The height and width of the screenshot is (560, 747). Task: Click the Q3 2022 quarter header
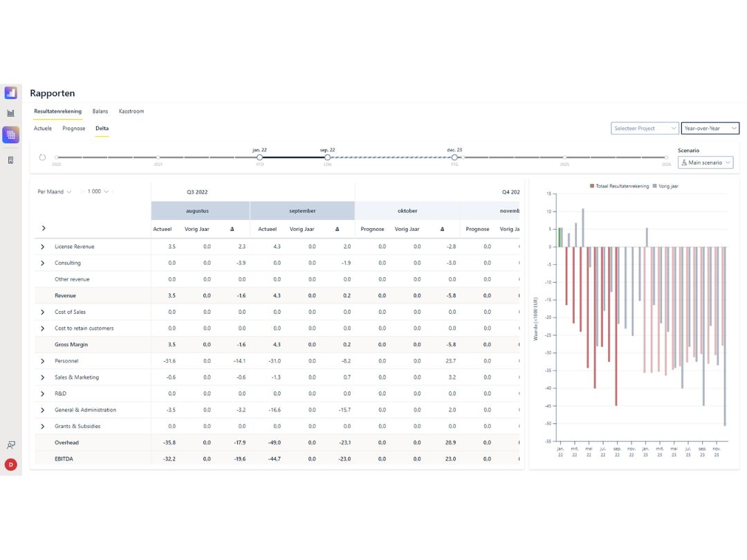pyautogui.click(x=197, y=192)
